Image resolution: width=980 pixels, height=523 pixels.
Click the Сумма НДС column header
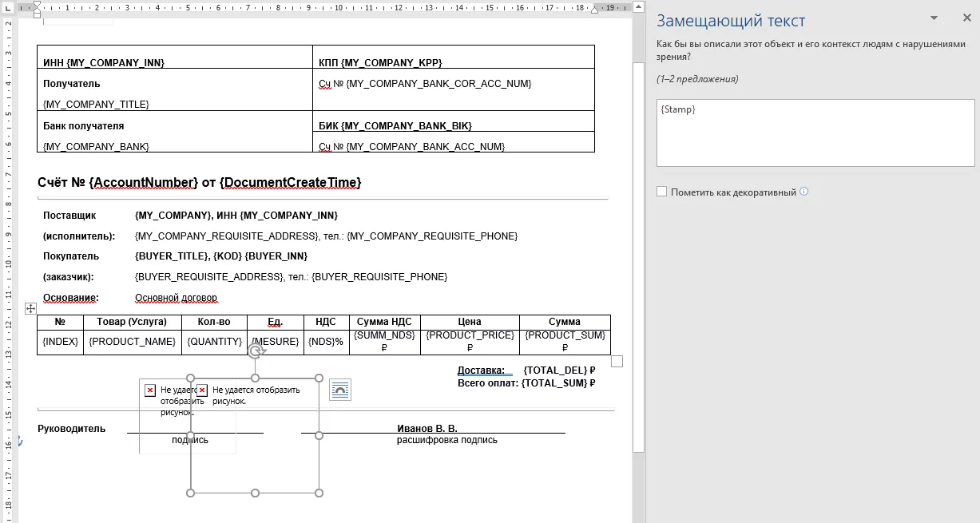[384, 322]
